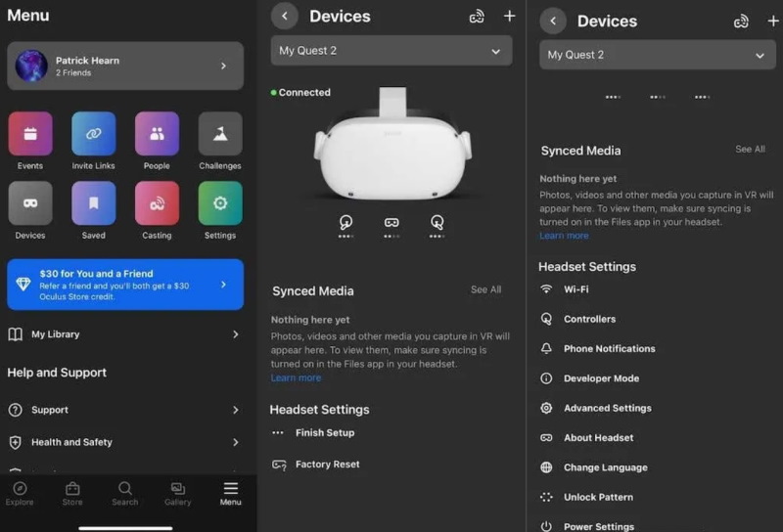Screen dimensions: 783x532
Task: Open the Invite Links tile
Action: (93, 134)
